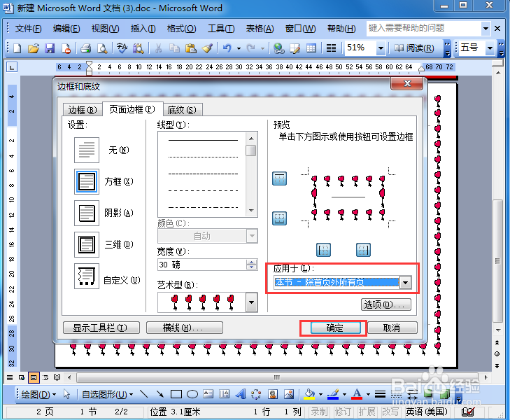Toggle the left border button in preview
The height and width of the screenshot is (420, 510).
(x=323, y=250)
